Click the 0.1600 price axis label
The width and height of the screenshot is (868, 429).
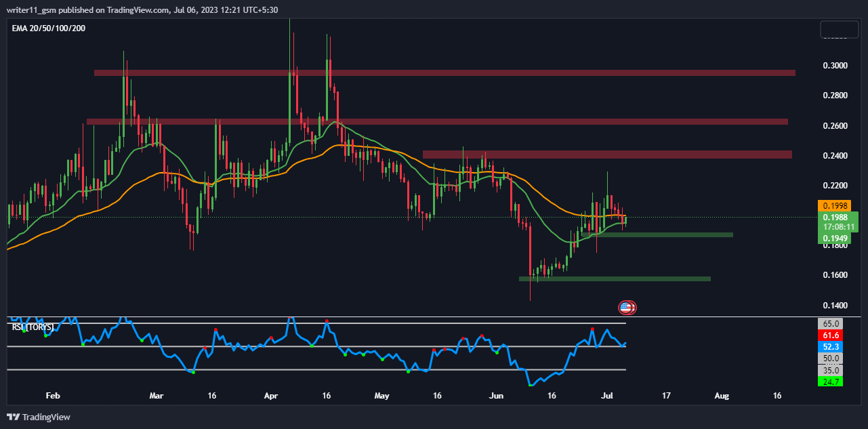coord(835,275)
